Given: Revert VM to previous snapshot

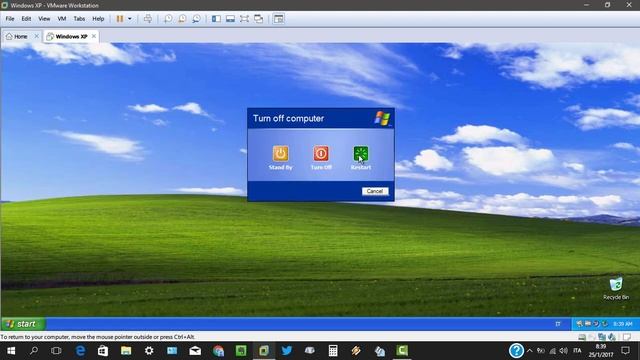Looking at the screenshot, I should pos(182,19).
